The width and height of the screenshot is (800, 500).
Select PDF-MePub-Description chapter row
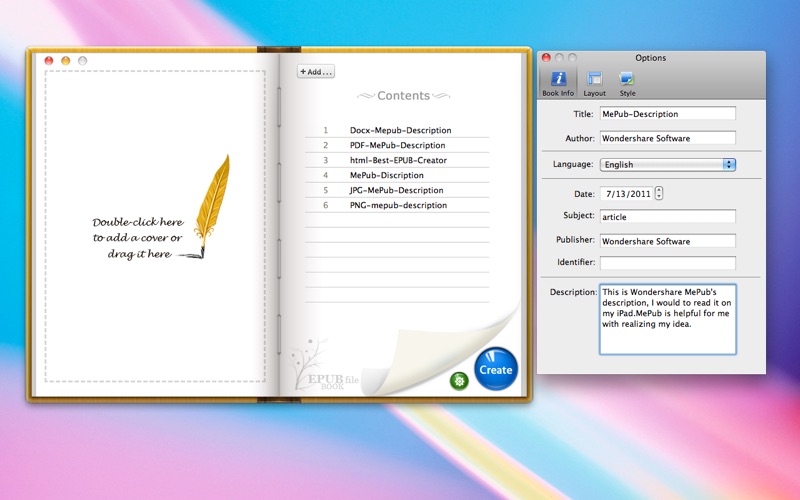tap(397, 145)
